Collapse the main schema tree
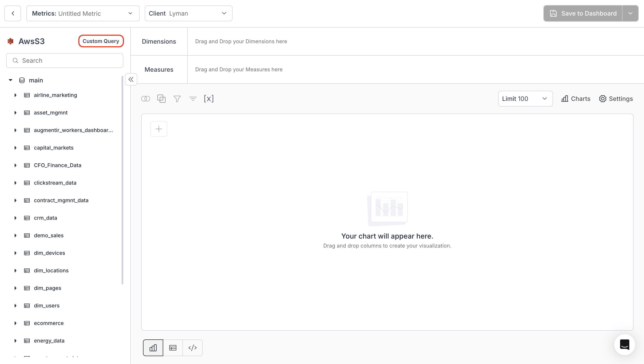 tap(11, 80)
